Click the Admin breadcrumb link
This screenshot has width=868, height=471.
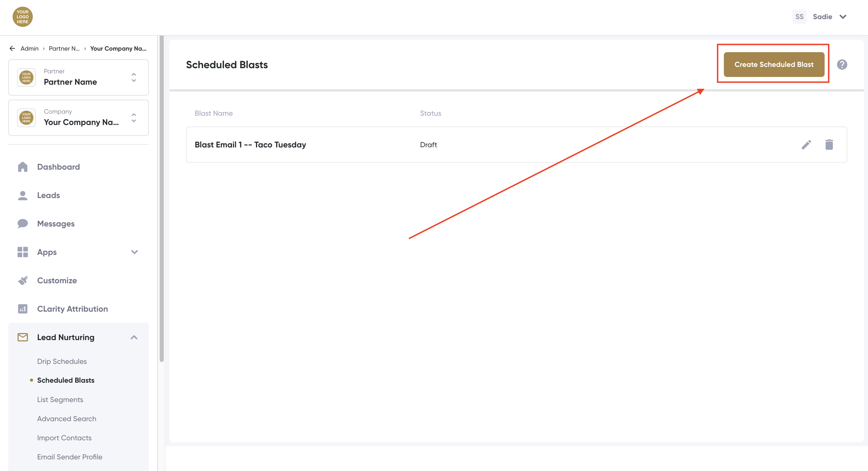pos(30,49)
